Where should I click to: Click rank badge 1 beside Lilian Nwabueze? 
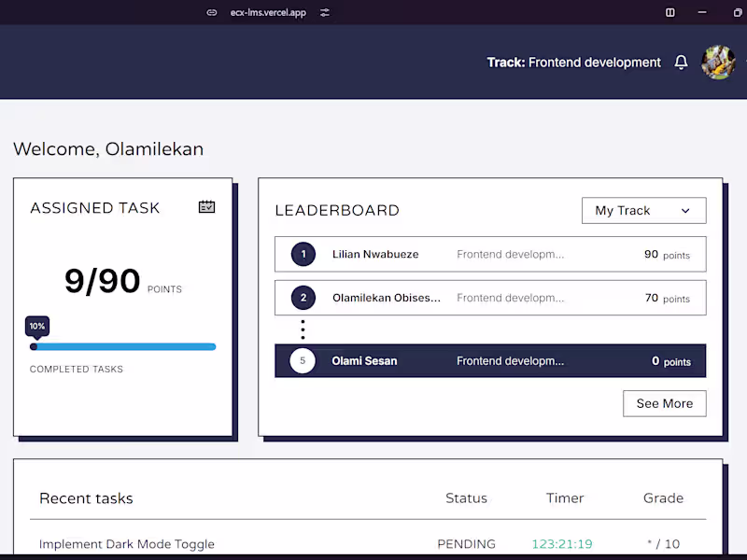(302, 254)
